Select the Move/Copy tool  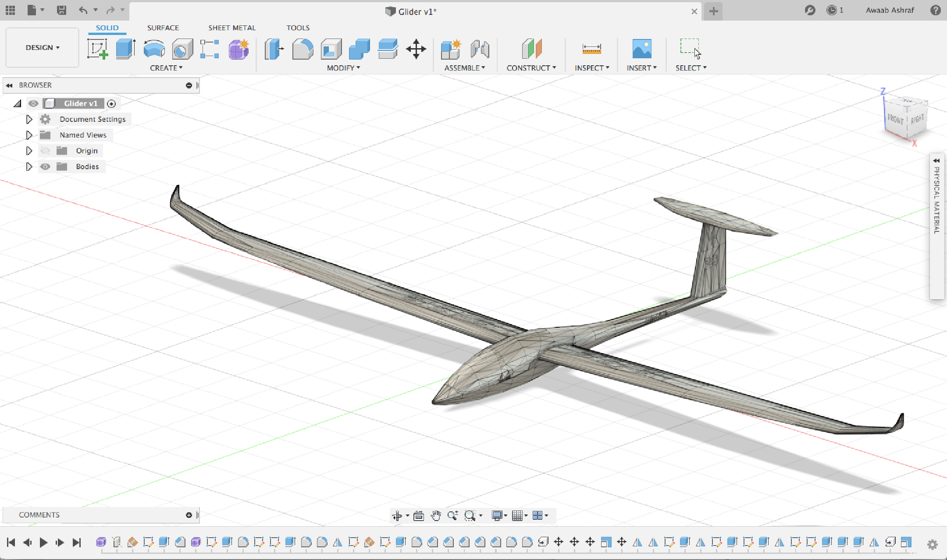coord(415,50)
